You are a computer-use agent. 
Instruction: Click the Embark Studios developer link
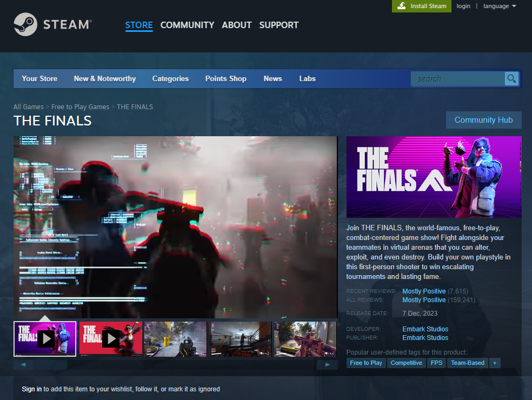[425, 329]
